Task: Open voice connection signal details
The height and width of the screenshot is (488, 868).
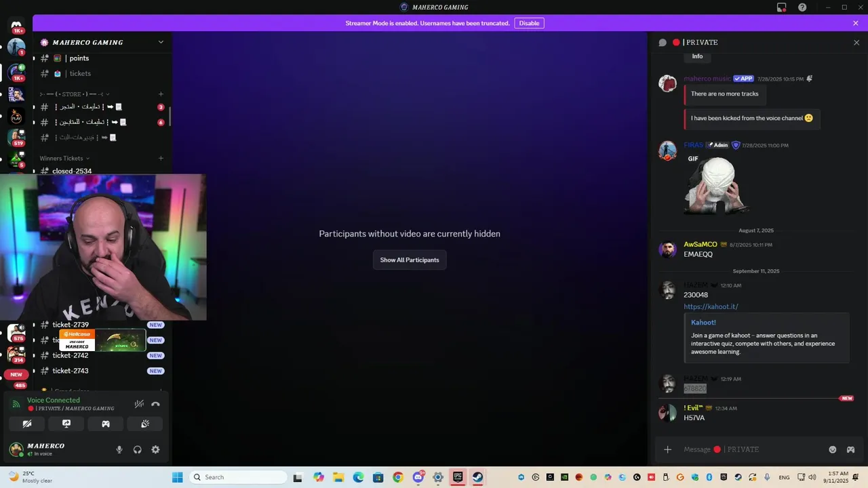Action: 16,404
